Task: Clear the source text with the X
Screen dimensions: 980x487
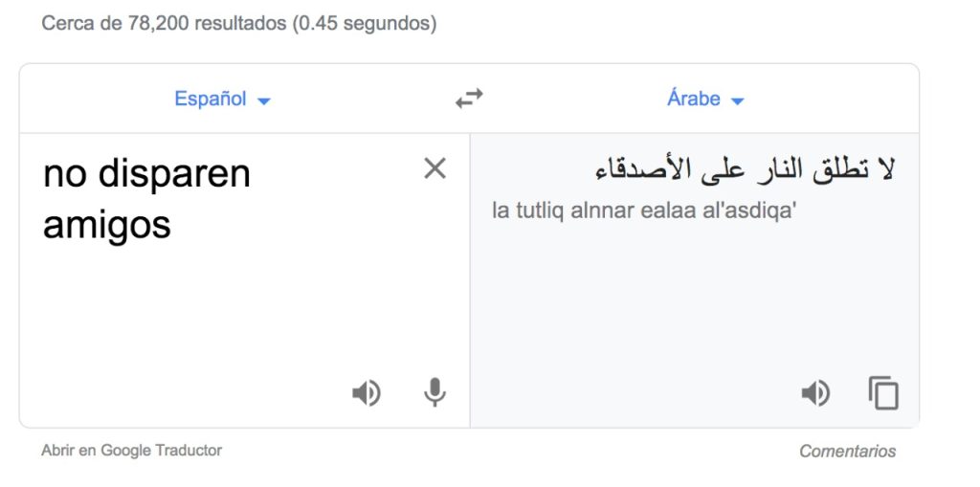Action: tap(434, 169)
